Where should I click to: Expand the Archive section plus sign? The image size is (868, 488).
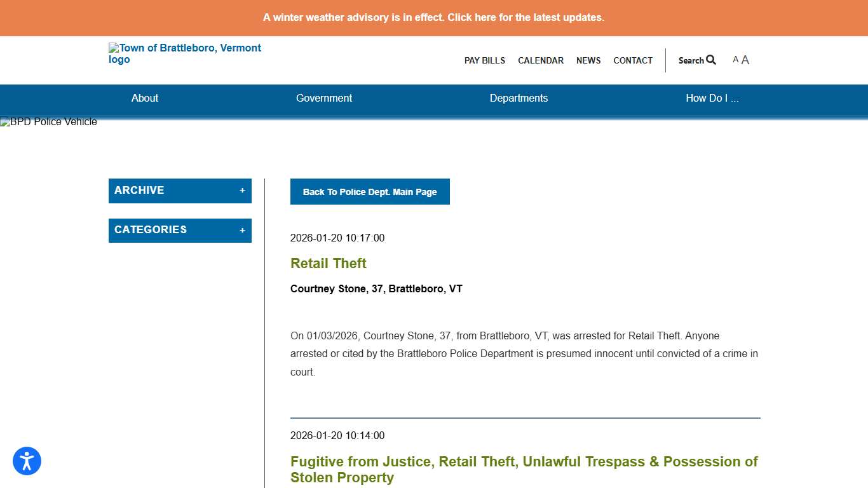tap(242, 191)
